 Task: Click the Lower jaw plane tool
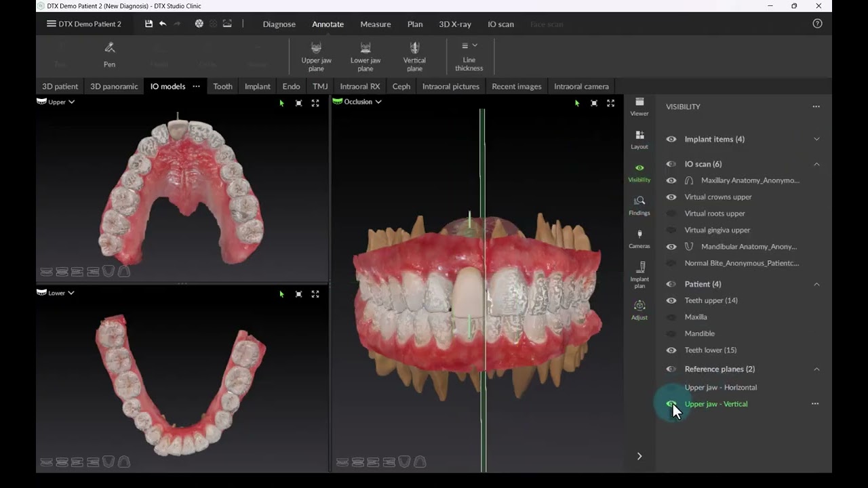tap(366, 56)
